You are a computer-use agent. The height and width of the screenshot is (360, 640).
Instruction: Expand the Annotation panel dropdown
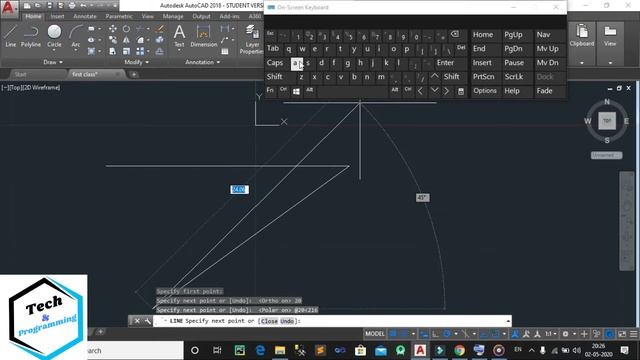tap(203, 62)
